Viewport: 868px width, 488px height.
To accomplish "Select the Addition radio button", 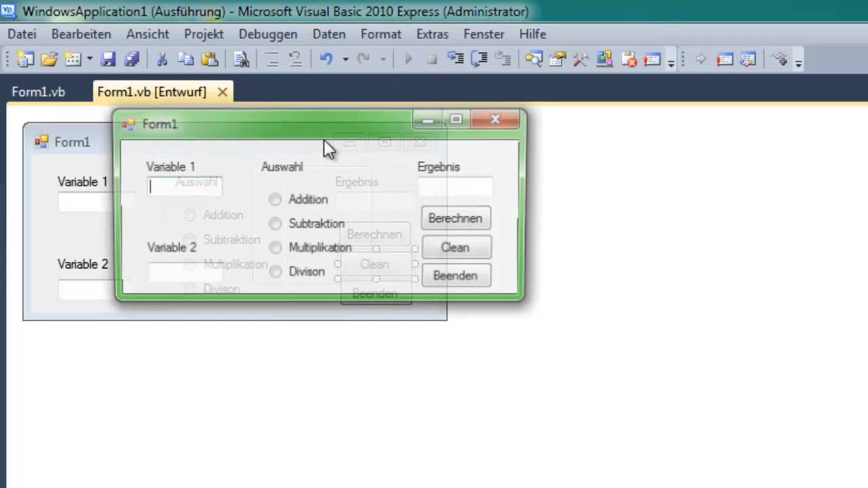I will (x=275, y=199).
